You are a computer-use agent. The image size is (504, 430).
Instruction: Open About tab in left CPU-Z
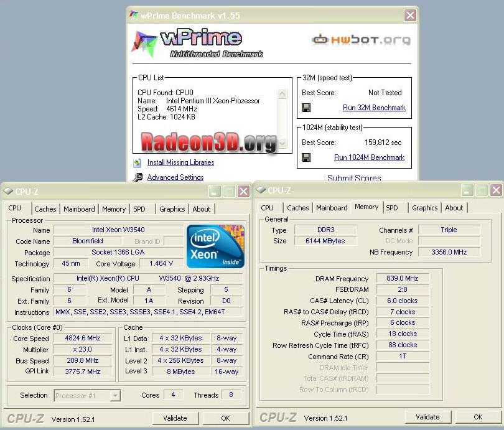pyautogui.click(x=202, y=209)
